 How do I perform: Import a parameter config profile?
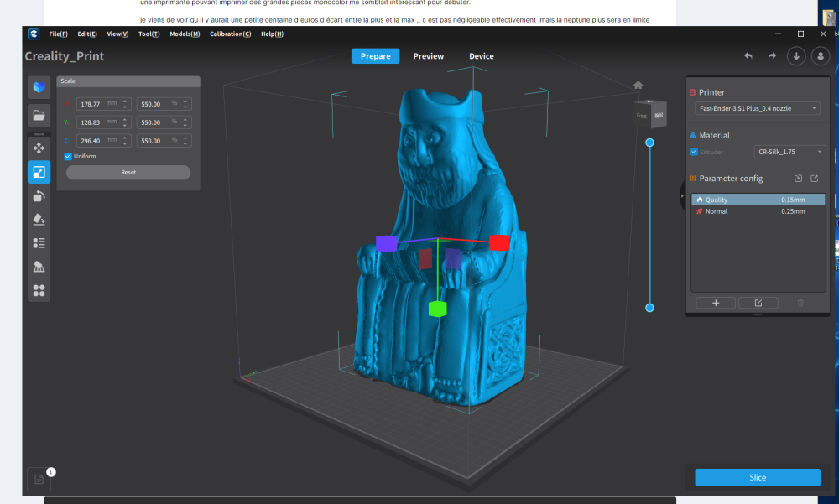point(799,178)
